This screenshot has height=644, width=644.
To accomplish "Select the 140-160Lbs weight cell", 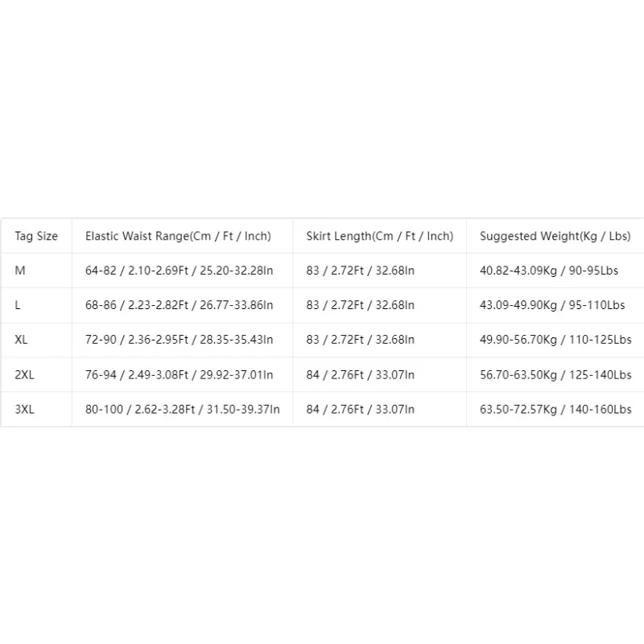I will (x=555, y=409).
